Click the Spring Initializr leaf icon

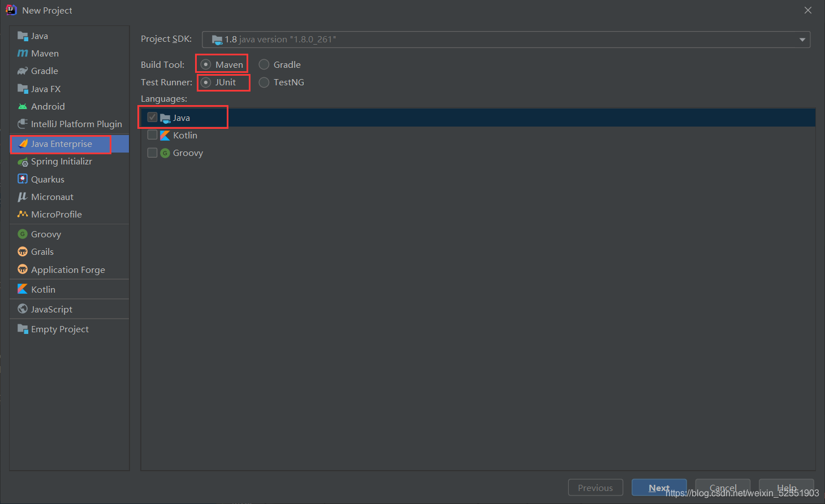click(x=23, y=162)
